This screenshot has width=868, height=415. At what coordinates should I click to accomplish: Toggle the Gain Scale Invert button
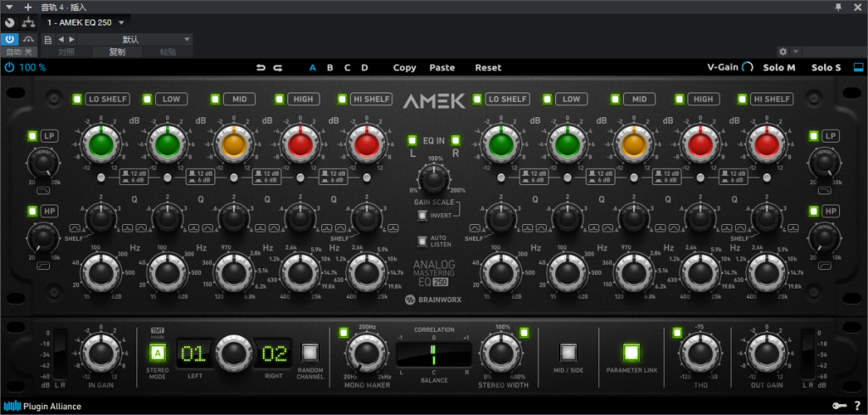coord(422,216)
